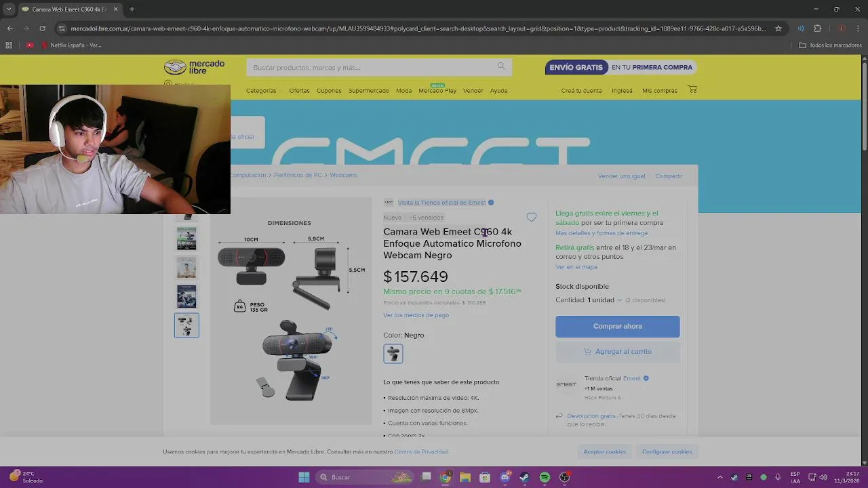Open Ingresá link
The width and height of the screenshot is (868, 488).
pyautogui.click(x=622, y=91)
